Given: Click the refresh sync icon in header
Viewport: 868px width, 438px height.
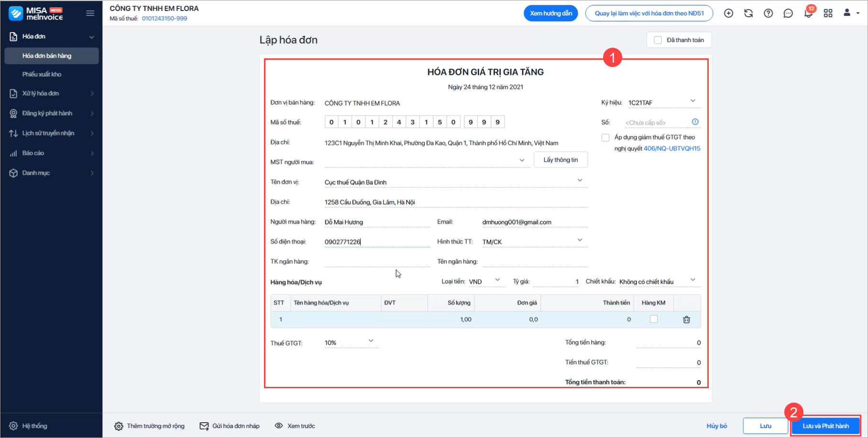Looking at the screenshot, I should point(748,13).
